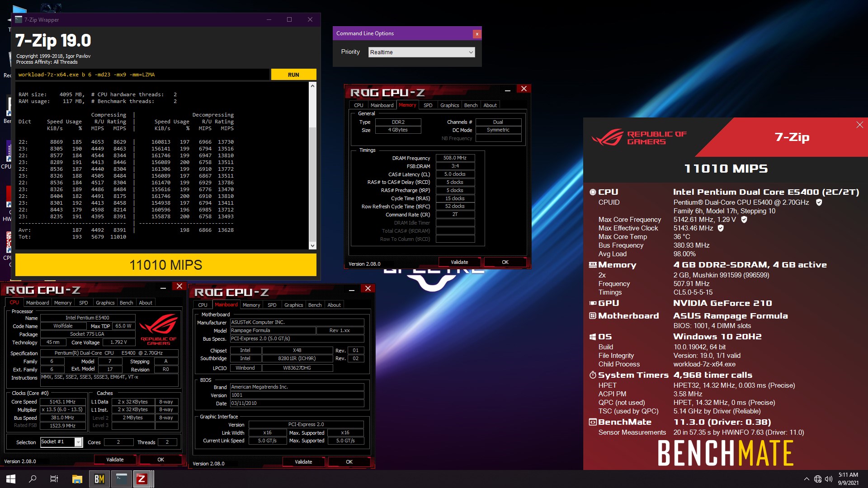The height and width of the screenshot is (488, 868).
Task: Open Bench tab in CPU CPU-Z window
Action: (126, 303)
